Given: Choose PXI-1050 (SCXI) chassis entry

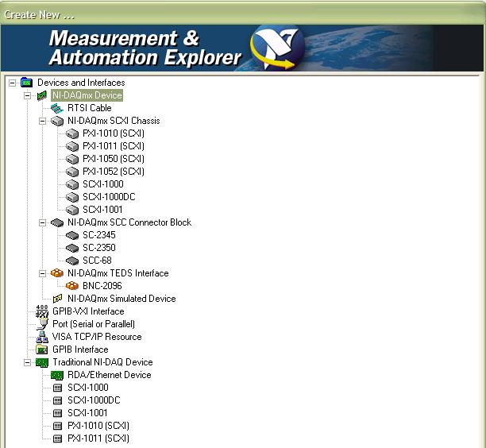Looking at the screenshot, I should 114,159.
